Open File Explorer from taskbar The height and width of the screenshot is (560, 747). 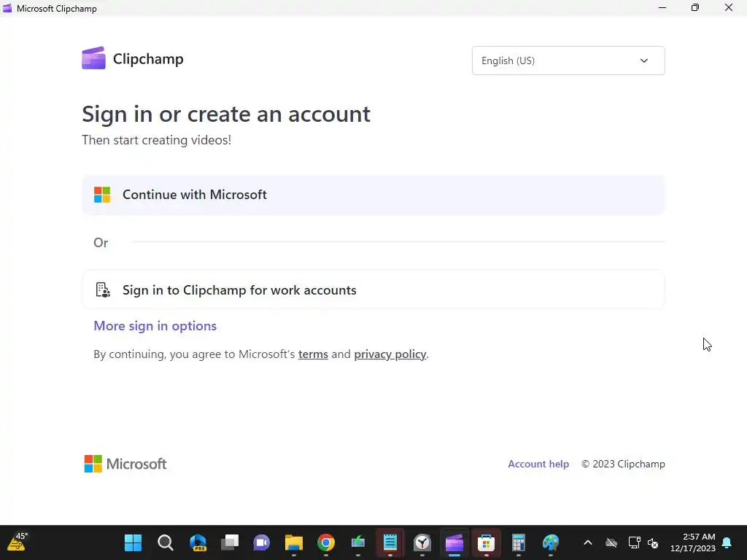tap(293, 542)
